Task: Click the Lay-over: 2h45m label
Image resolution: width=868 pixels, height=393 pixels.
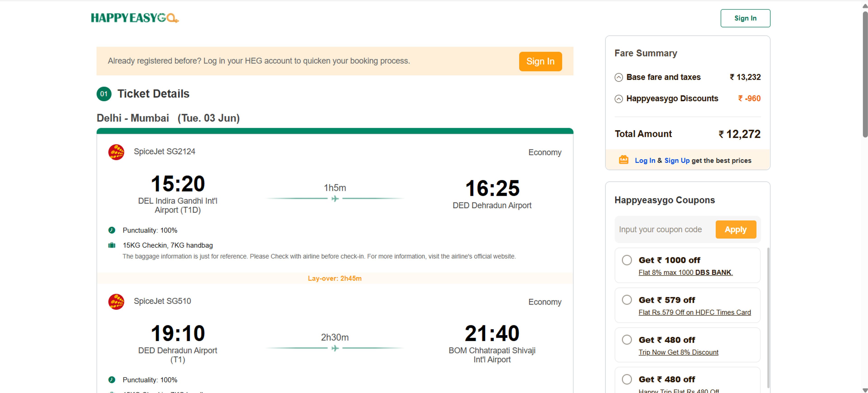Action: pyautogui.click(x=335, y=278)
